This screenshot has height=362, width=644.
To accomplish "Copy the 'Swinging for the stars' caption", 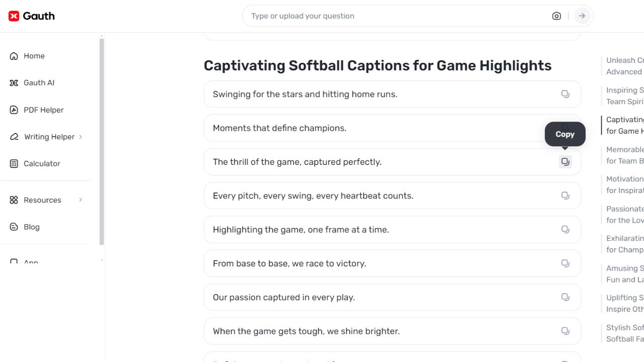I will [x=565, y=94].
